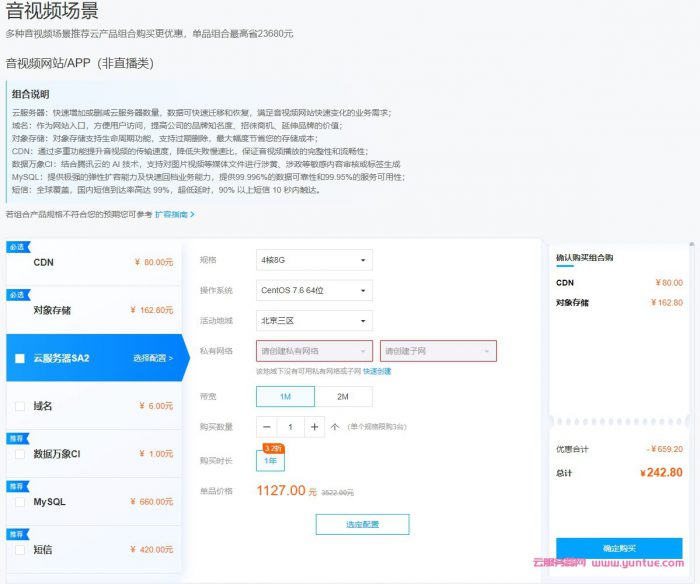Open the 扩容指南 link
The width and height of the screenshot is (700, 584).
click(x=174, y=214)
